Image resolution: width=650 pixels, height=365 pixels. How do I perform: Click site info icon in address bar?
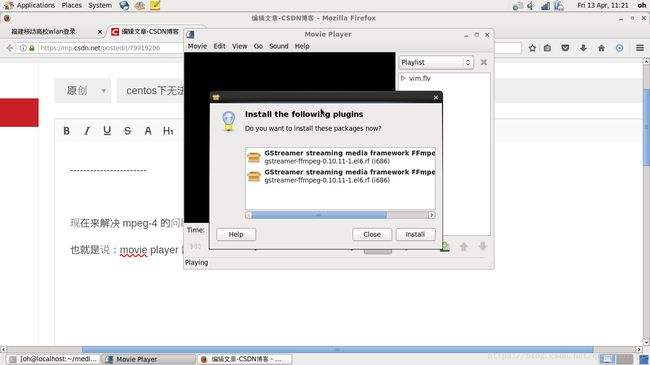point(23,48)
